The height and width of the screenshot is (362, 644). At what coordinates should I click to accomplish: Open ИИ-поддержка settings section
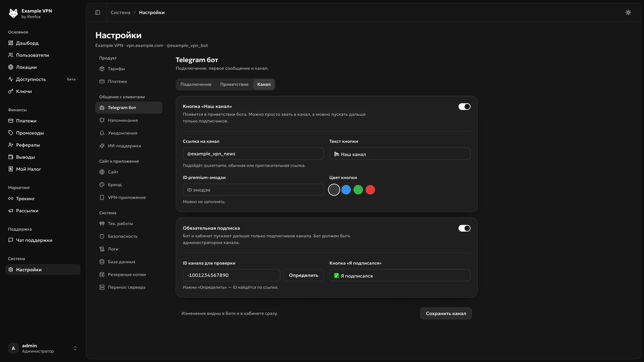click(x=129, y=146)
